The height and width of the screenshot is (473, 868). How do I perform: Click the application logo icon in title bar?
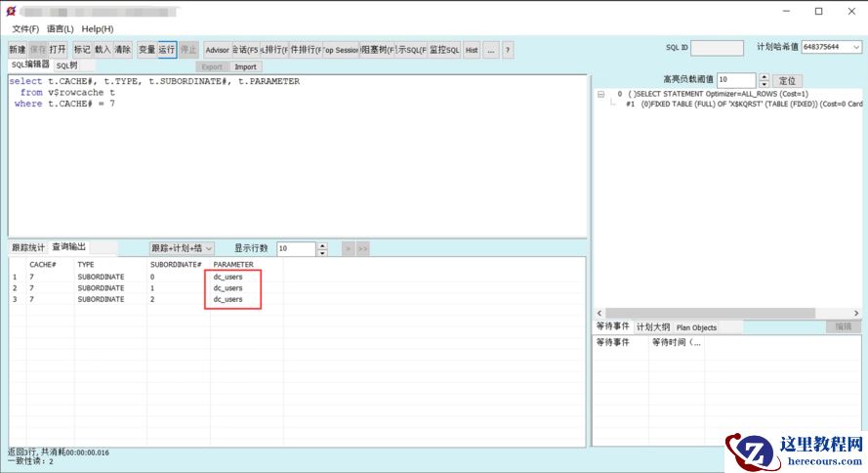tap(11, 11)
